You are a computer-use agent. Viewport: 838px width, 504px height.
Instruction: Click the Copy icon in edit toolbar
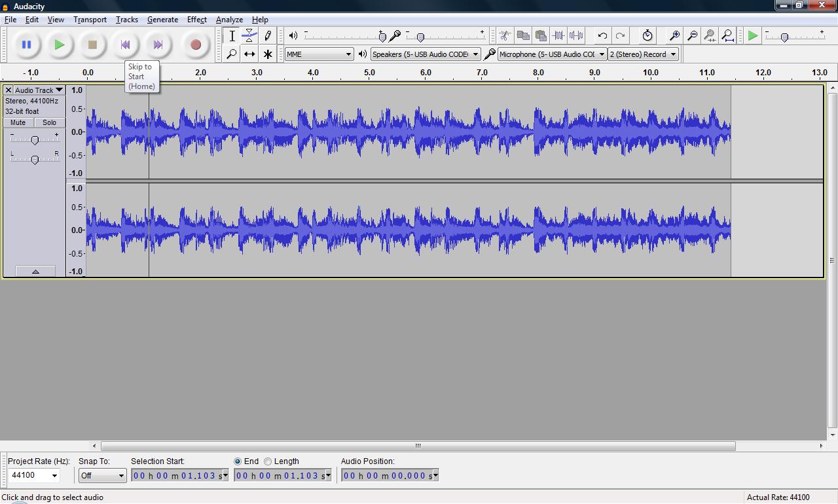pyautogui.click(x=522, y=36)
